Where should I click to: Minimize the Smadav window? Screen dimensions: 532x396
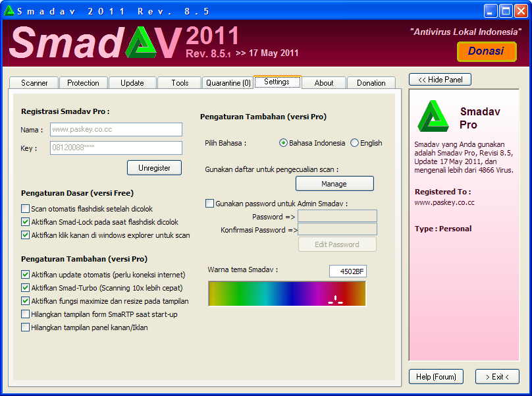pyautogui.click(x=491, y=11)
